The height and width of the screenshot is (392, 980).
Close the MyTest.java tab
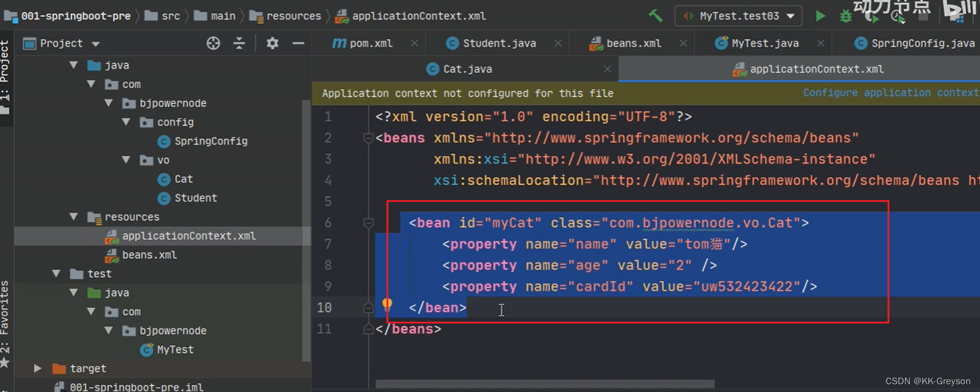[x=821, y=43]
